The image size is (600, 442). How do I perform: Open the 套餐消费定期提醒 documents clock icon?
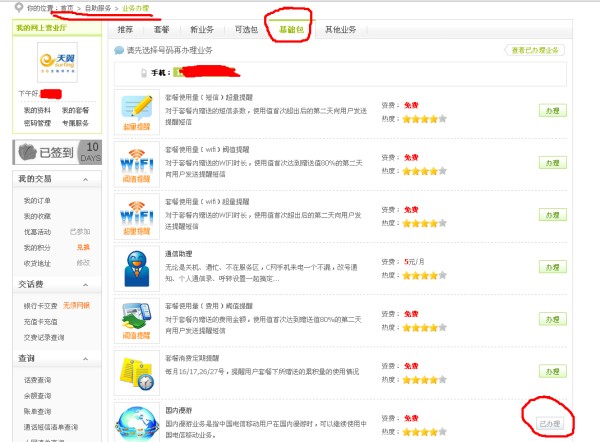[x=137, y=373]
